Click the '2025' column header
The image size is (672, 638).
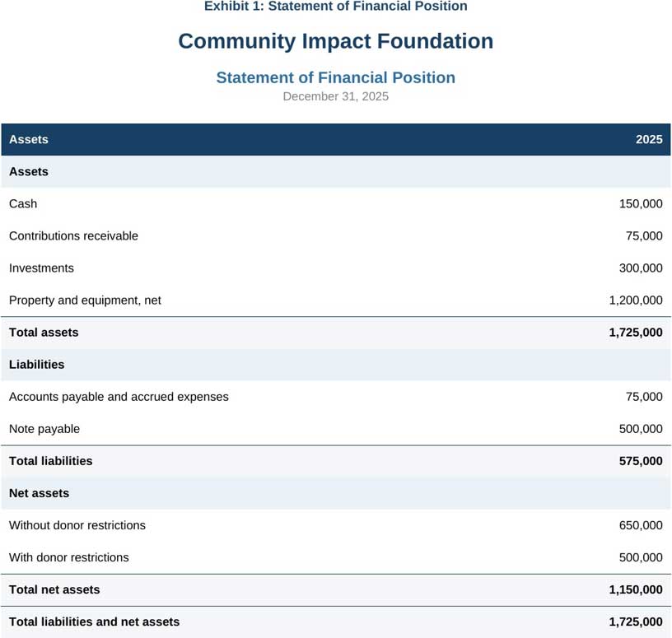tap(649, 139)
